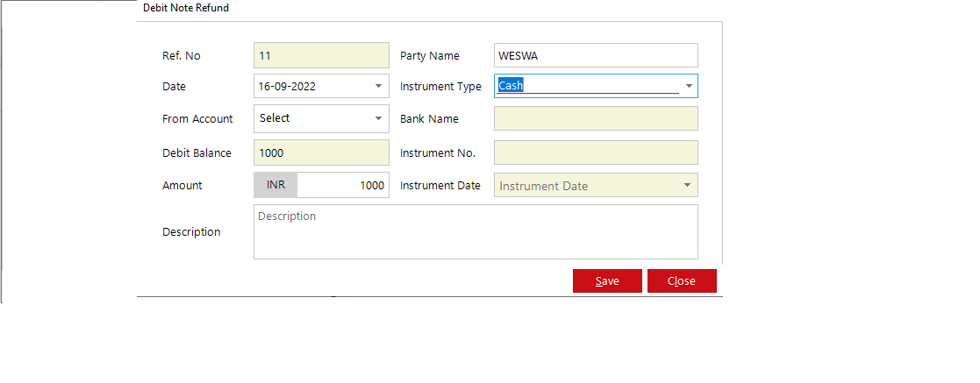Viewport: 980px width, 383px height.
Task: Click the highlighted Cash instrument type text
Action: click(511, 86)
